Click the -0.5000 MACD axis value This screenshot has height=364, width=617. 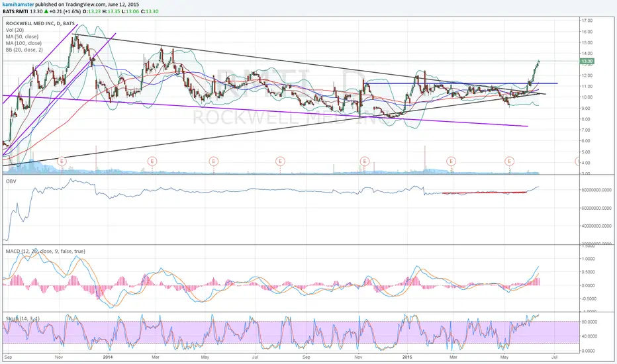coord(589,298)
